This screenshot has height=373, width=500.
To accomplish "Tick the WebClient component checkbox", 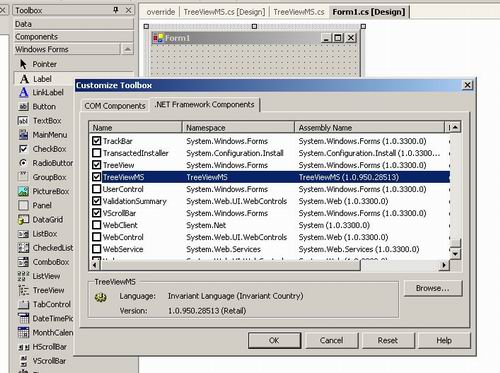I will point(97,225).
